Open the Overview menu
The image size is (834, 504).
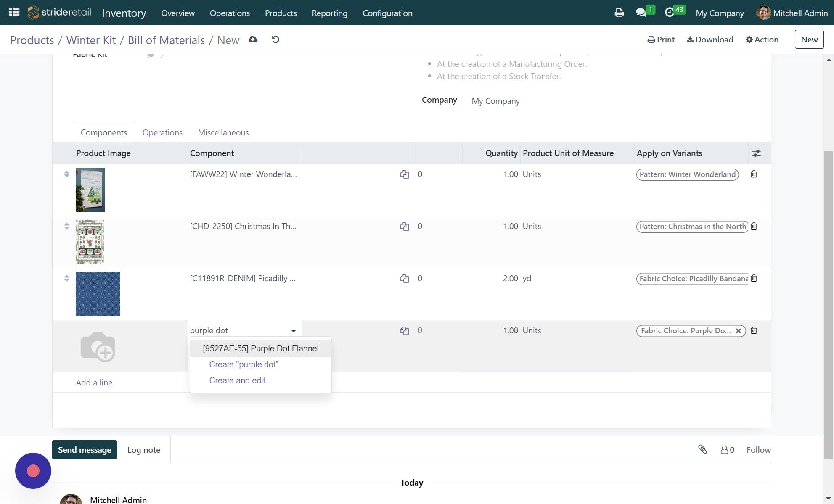[178, 13]
